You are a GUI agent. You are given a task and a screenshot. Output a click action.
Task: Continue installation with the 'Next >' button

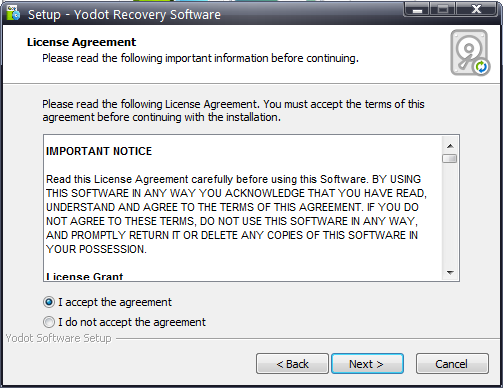[x=367, y=364]
